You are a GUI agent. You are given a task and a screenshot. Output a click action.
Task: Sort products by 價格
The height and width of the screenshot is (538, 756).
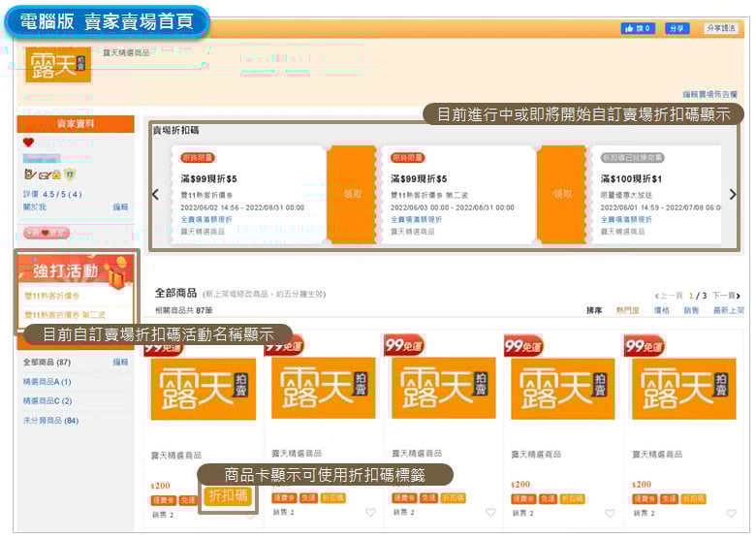(661, 310)
